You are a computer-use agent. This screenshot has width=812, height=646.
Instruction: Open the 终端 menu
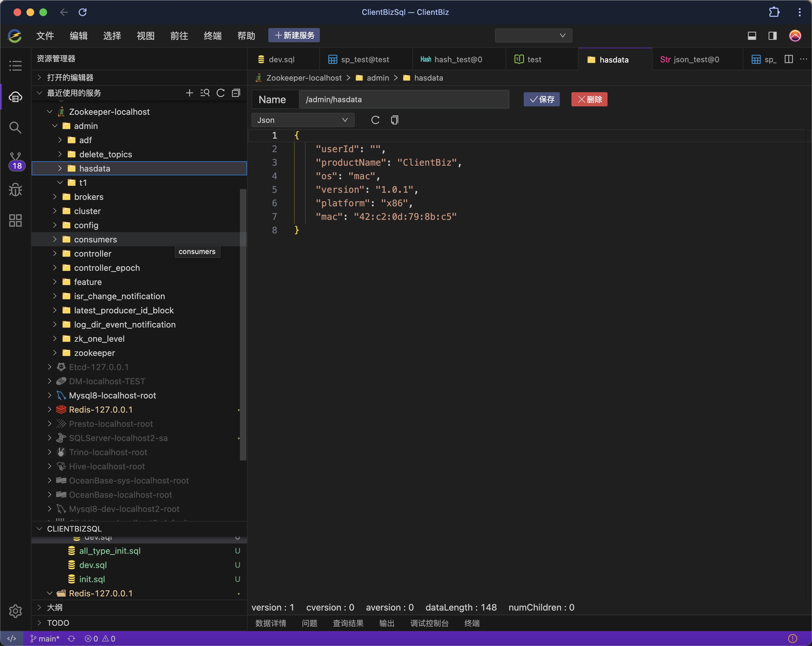pos(213,36)
